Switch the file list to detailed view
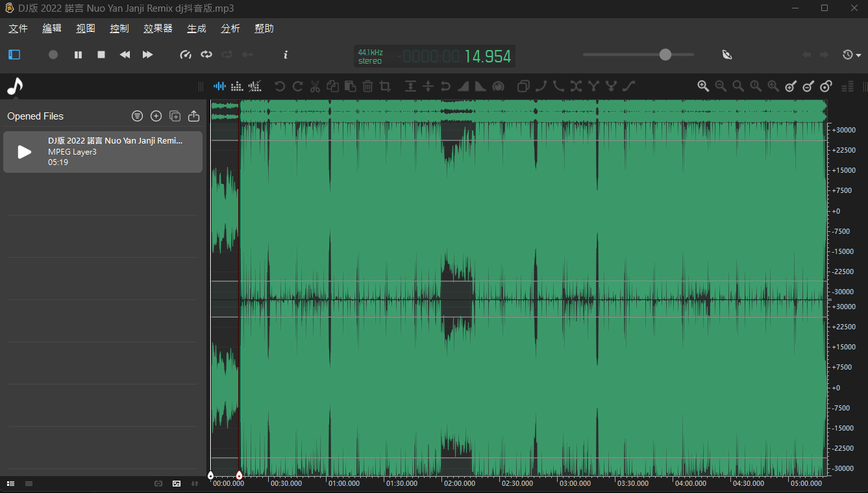 click(11, 483)
